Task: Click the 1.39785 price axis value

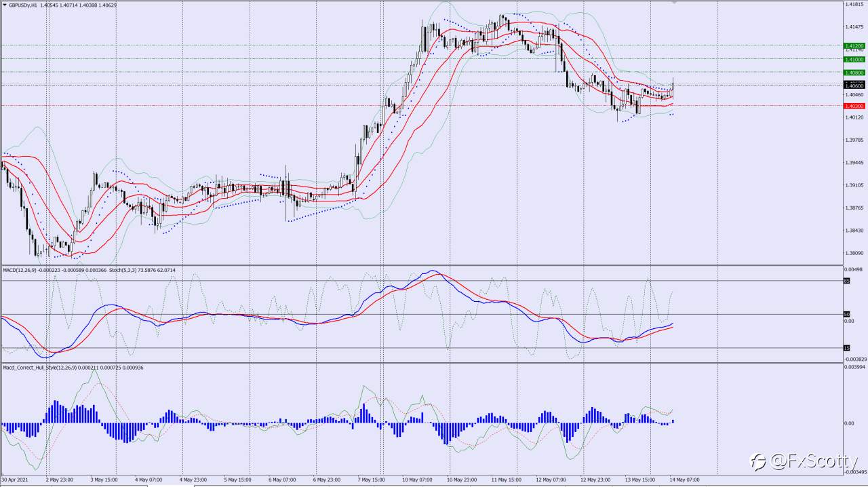Action: click(x=853, y=140)
